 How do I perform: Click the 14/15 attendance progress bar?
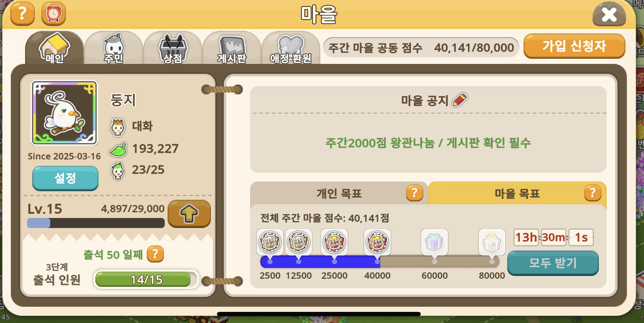coord(146,279)
